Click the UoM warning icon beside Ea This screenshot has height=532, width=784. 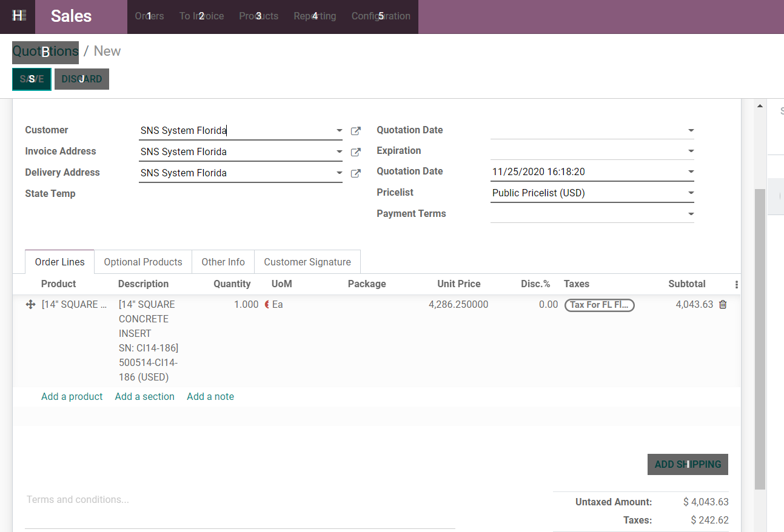click(x=267, y=305)
